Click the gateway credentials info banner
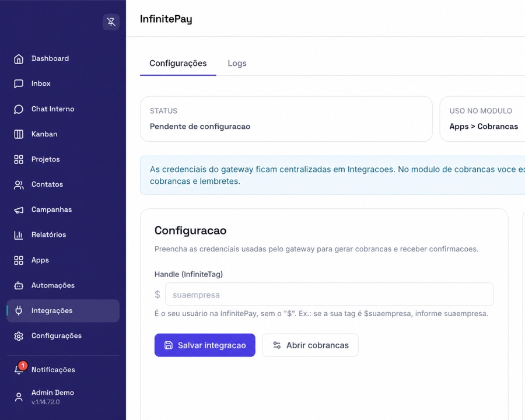The image size is (525, 420). [x=332, y=175]
